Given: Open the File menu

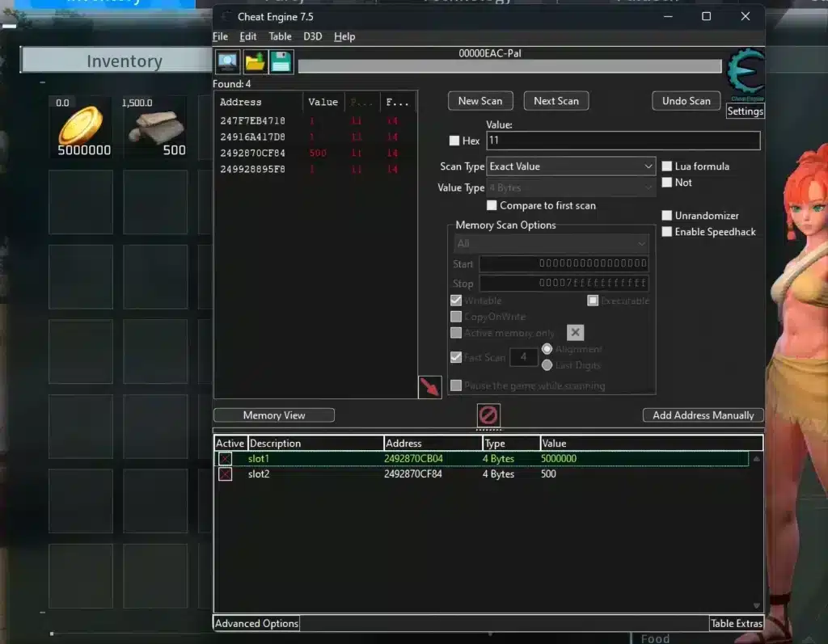Looking at the screenshot, I should pos(220,36).
